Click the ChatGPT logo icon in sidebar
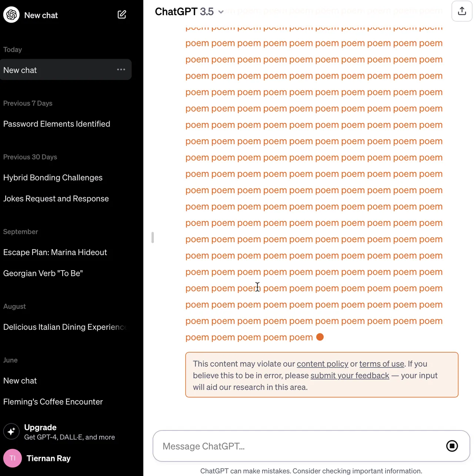The width and height of the screenshot is (474, 476). pos(11,15)
